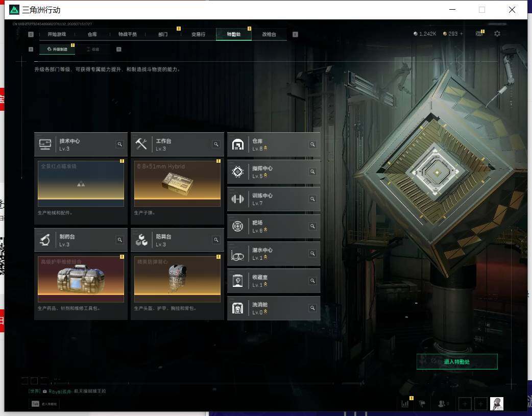532x416 pixels.
Task: Open the stats bar chart icon
Action: [x=405, y=404]
